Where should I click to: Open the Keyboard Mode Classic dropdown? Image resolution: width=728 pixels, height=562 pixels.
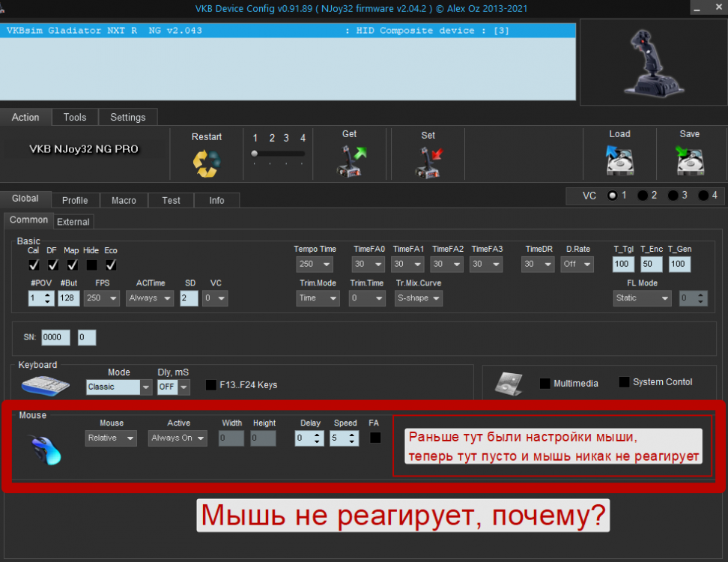coord(119,387)
